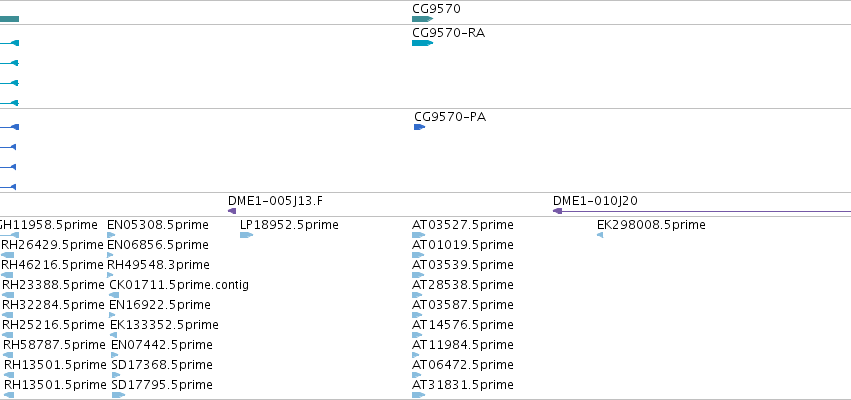Click the CG9570-RA transcript arrow

[x=423, y=43]
